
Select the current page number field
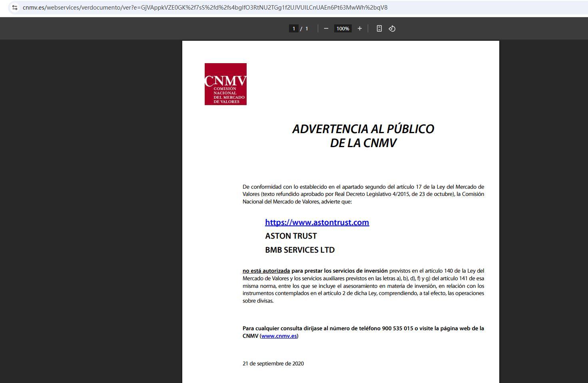[x=294, y=28]
